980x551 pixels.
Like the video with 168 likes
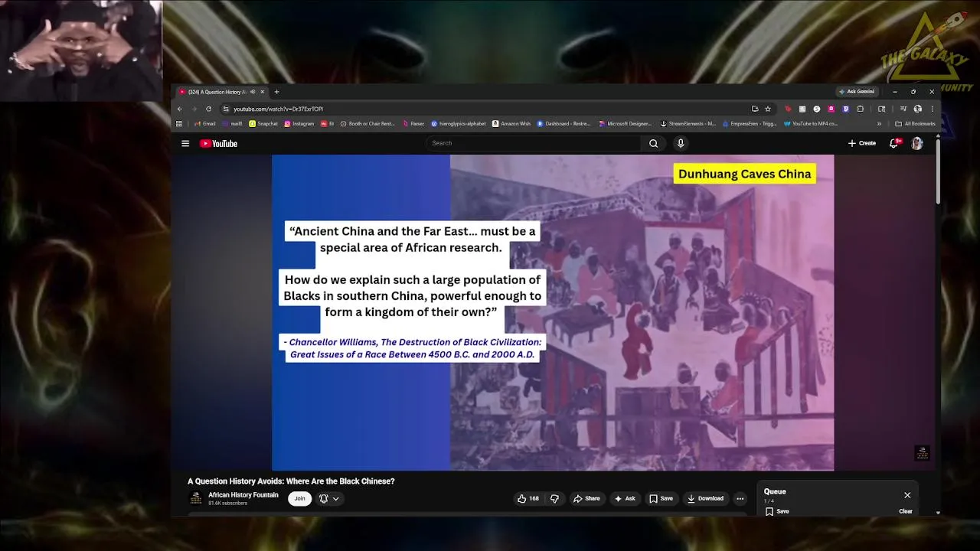[528, 498]
